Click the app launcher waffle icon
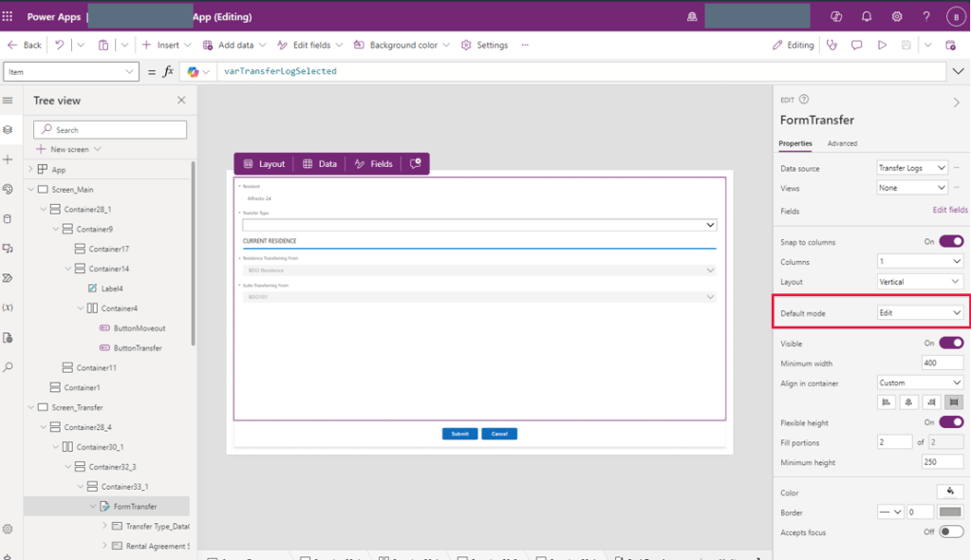The image size is (971, 560). 9,17
